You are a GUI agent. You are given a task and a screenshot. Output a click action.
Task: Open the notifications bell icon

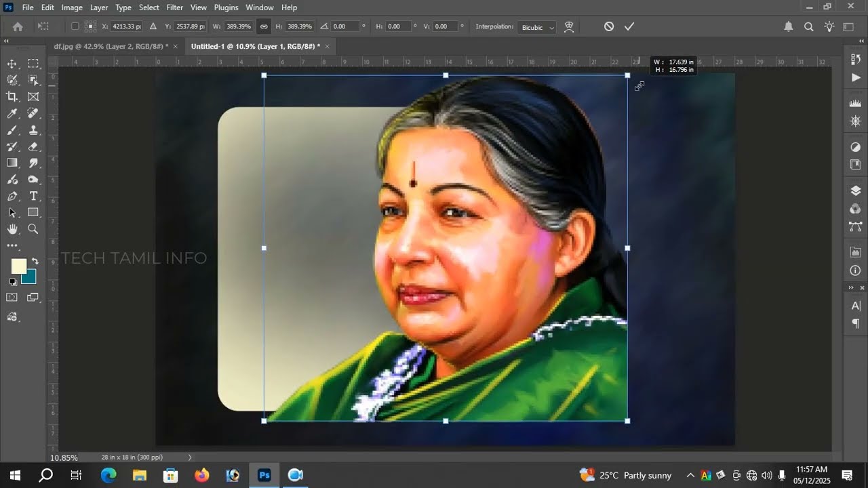pos(789,26)
